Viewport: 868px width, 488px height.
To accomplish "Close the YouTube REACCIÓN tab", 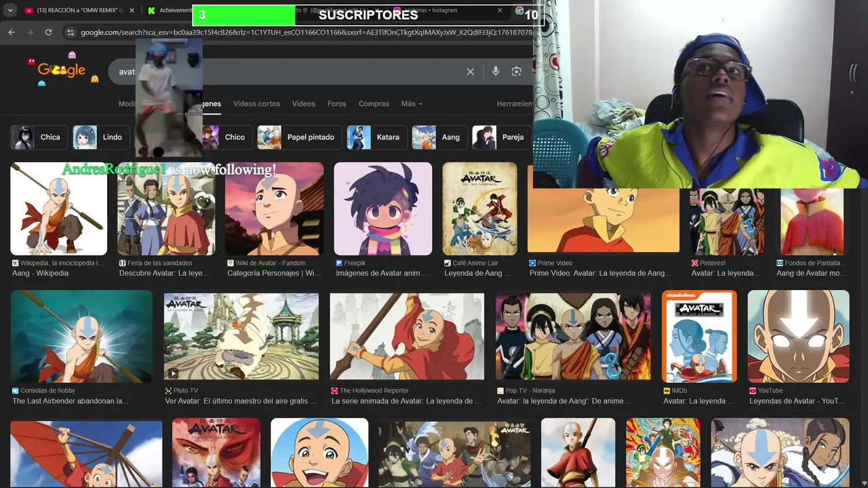I will 132,11.
